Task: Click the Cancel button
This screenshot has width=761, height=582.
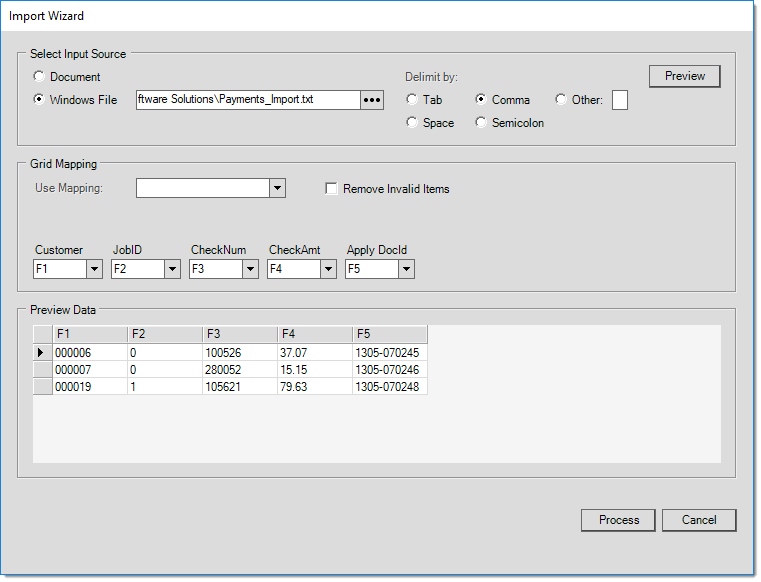Action: 699,520
